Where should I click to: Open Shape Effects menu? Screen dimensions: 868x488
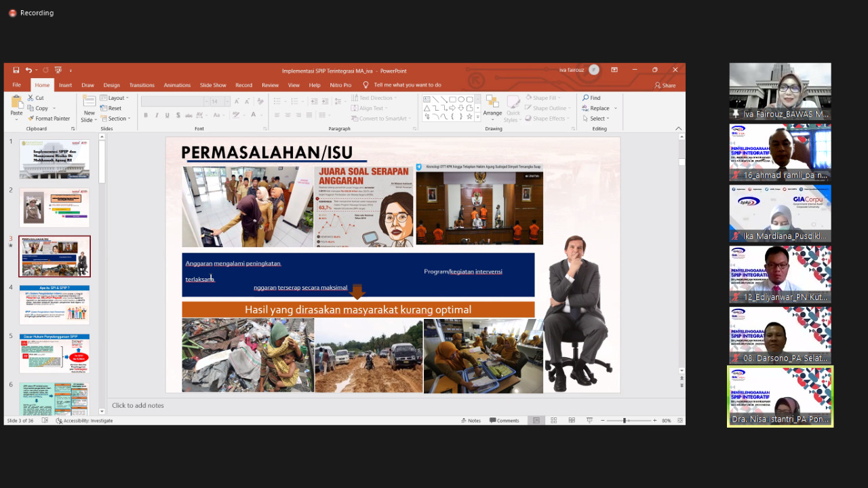click(x=547, y=118)
